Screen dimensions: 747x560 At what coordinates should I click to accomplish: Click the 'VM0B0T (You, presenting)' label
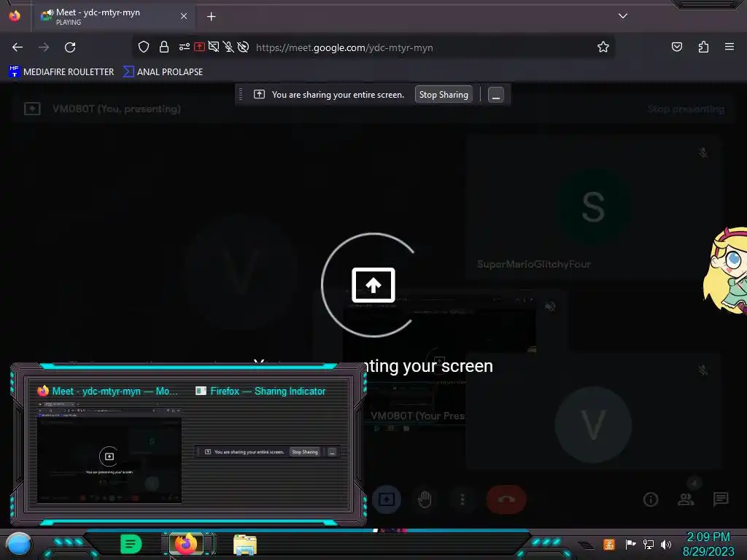coord(116,109)
